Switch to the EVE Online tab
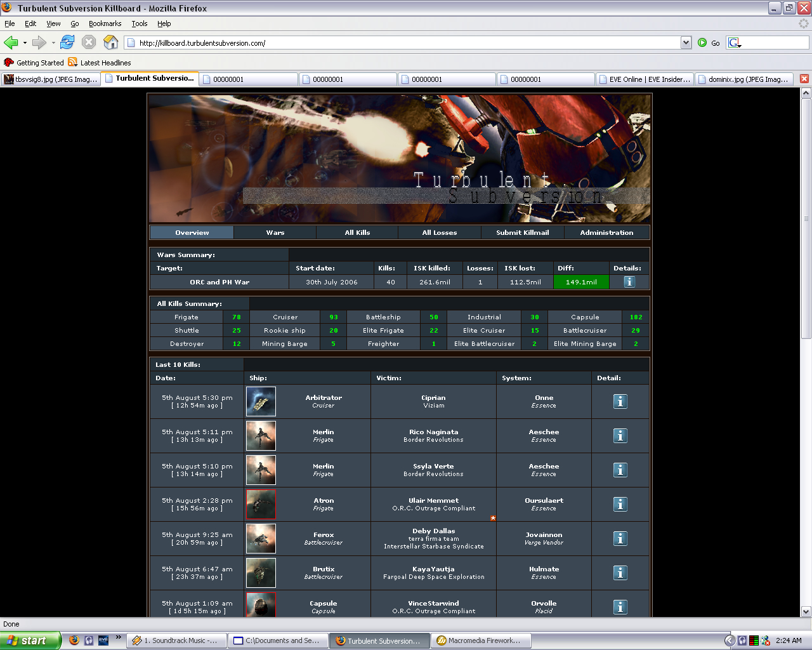Screen dimensions: 812x650 point(645,79)
